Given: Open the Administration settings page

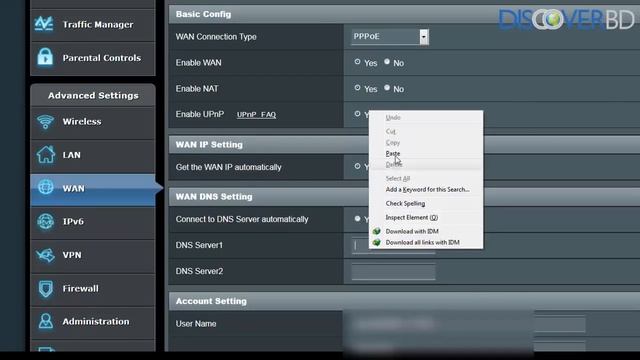Looking at the screenshot, I should point(93,322).
